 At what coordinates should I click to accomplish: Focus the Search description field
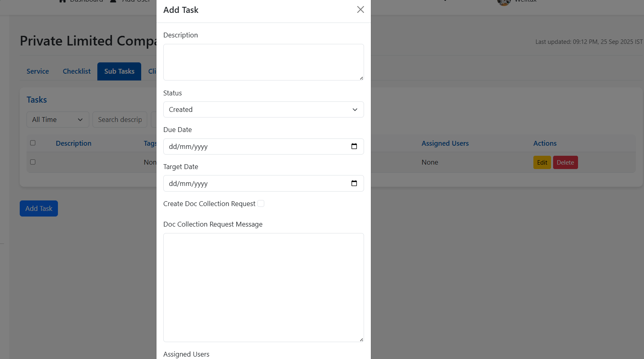click(120, 120)
